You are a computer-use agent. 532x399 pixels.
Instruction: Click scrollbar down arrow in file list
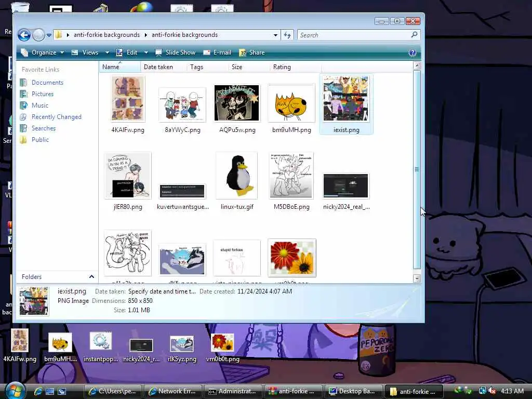point(417,278)
